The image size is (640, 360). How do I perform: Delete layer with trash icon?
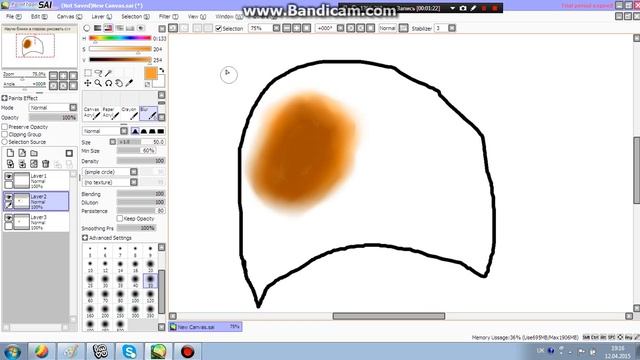click(x=46, y=164)
